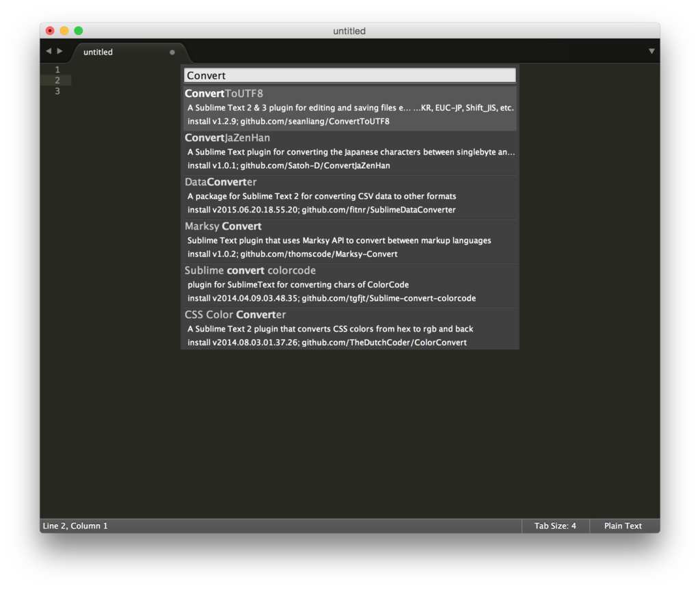Click github.com/TheDutchCoder/ColorConvert install line
Screen dimensions: 700x590
pyautogui.click(x=327, y=342)
